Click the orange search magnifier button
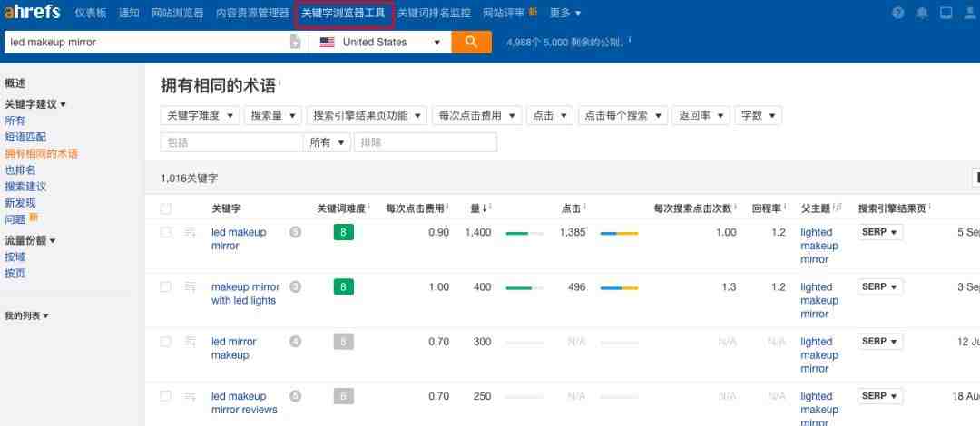This screenshot has height=426, width=980. coord(471,42)
